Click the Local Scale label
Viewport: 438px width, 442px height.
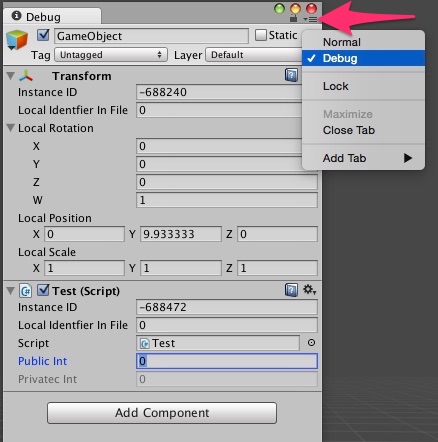tap(47, 252)
